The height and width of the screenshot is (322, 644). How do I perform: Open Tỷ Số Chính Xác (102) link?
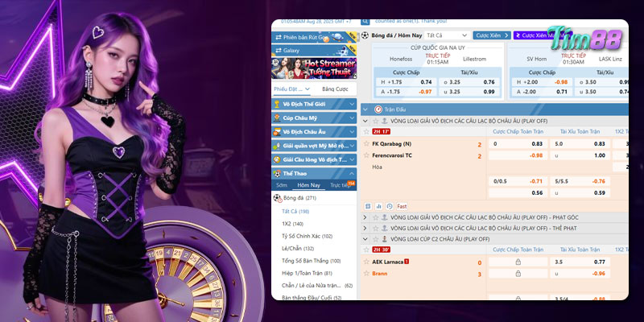point(303,235)
